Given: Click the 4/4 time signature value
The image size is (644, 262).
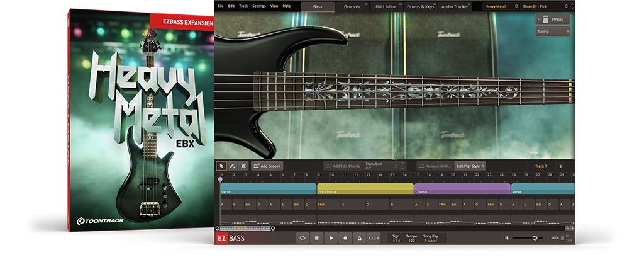Looking at the screenshot, I should pyautogui.click(x=396, y=241).
